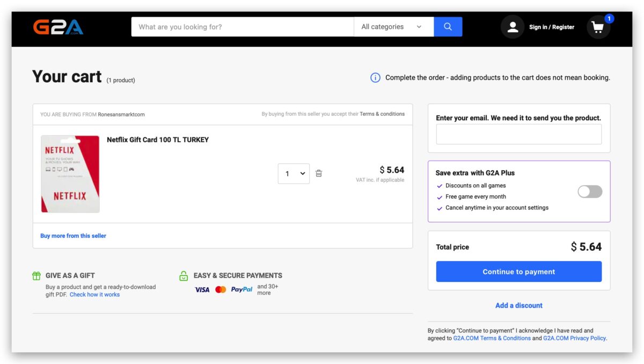The width and height of the screenshot is (644, 364).
Task: Click the item price $ 5.64 beside the quantity selector
Action: coord(392,170)
